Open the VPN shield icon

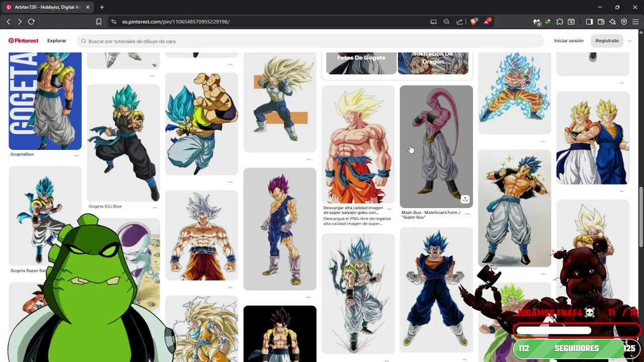624,22
